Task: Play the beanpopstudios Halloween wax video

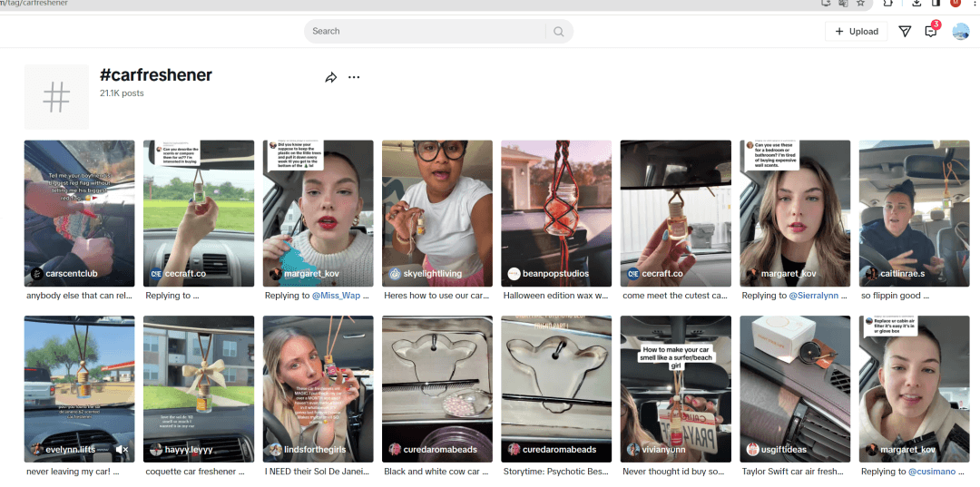Action: 556,212
